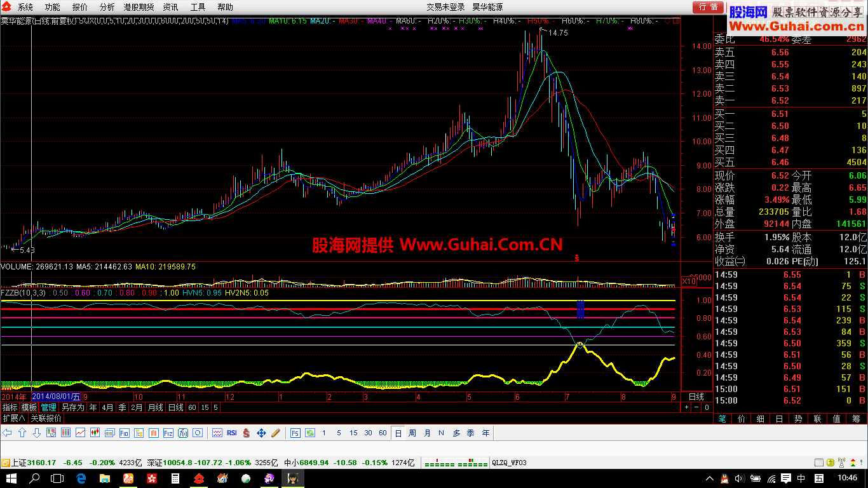Click the wavy indicator lines icon
The image size is (868, 488).
tap(217, 433)
